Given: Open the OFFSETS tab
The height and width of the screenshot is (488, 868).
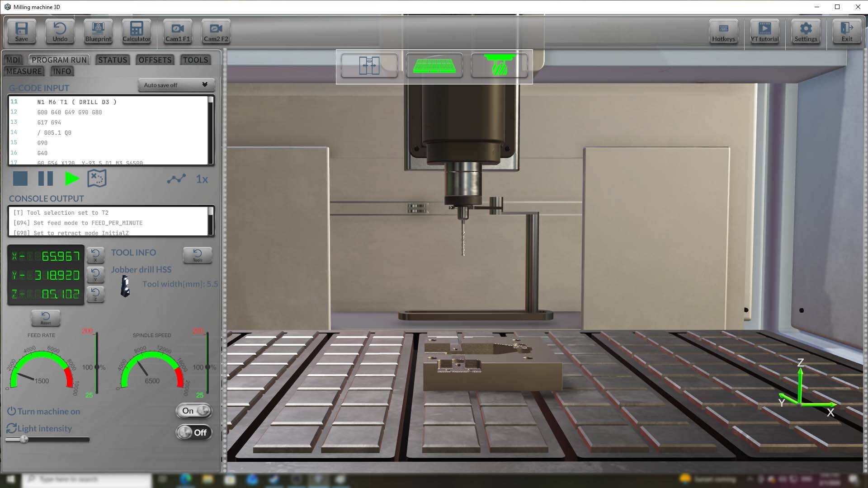Looking at the screenshot, I should tap(155, 60).
